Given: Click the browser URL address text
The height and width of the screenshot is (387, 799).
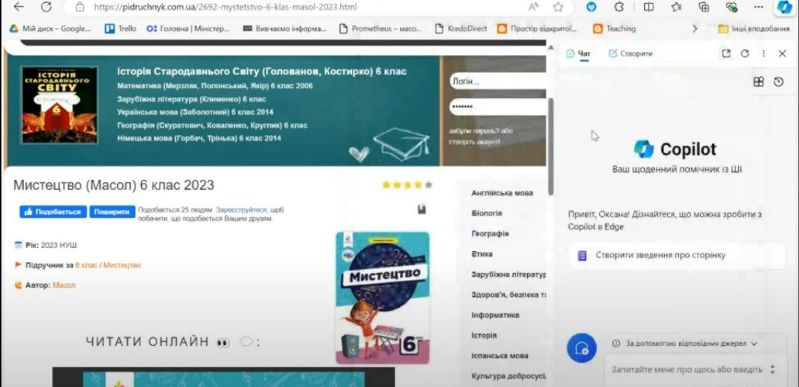Looking at the screenshot, I should click(226, 7).
